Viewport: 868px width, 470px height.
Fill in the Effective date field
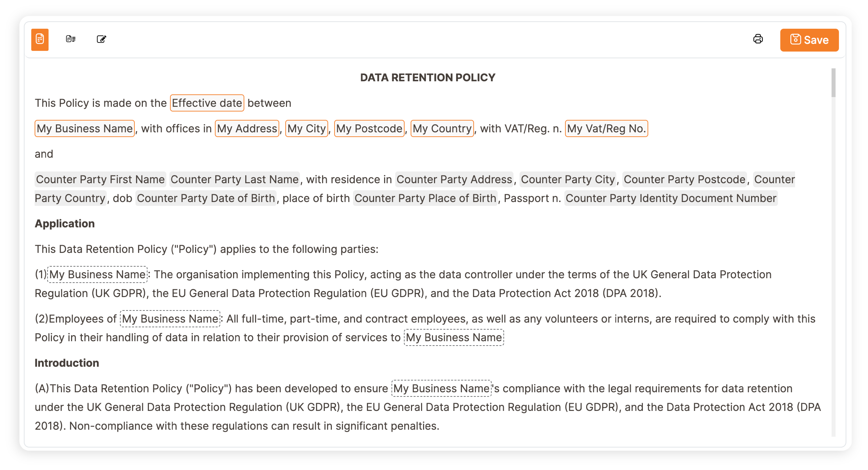[x=207, y=103]
